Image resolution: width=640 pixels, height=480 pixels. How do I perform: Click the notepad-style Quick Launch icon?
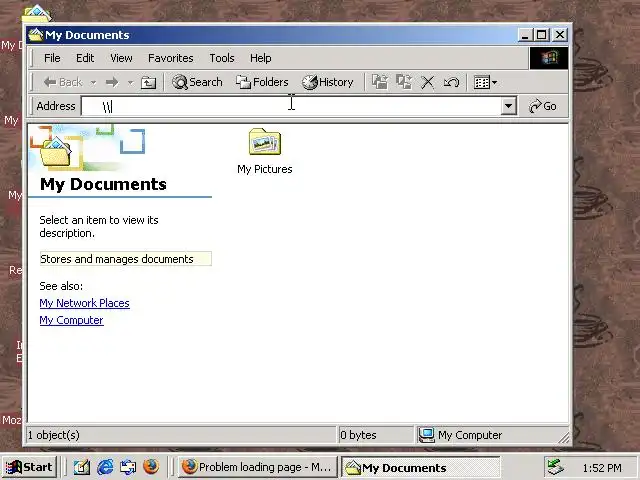point(82,467)
